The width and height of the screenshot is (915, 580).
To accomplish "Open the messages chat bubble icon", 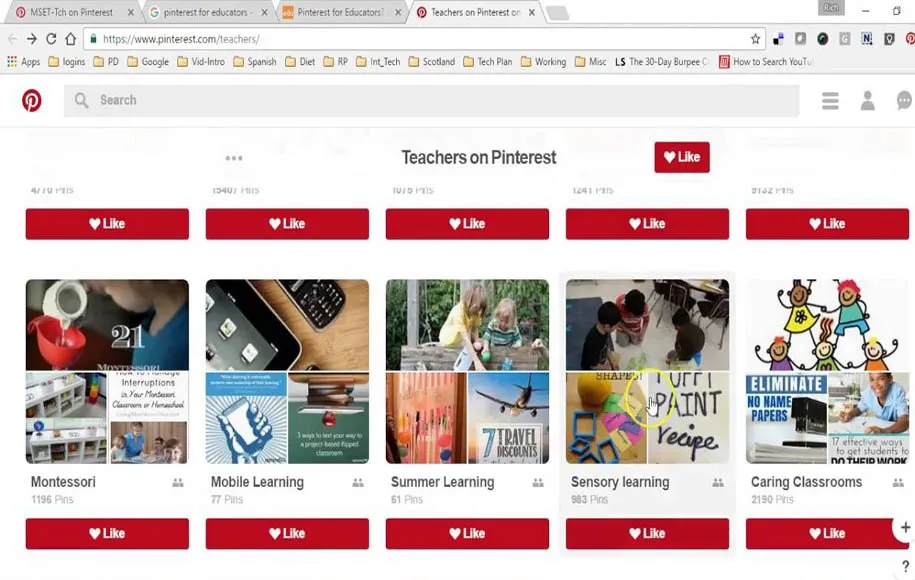I will [905, 100].
